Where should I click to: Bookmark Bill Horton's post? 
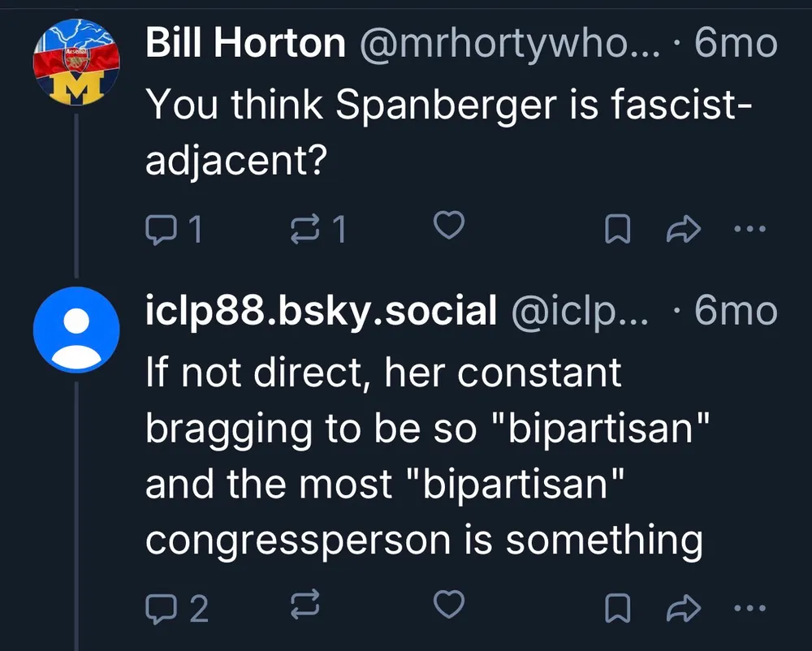point(619,230)
